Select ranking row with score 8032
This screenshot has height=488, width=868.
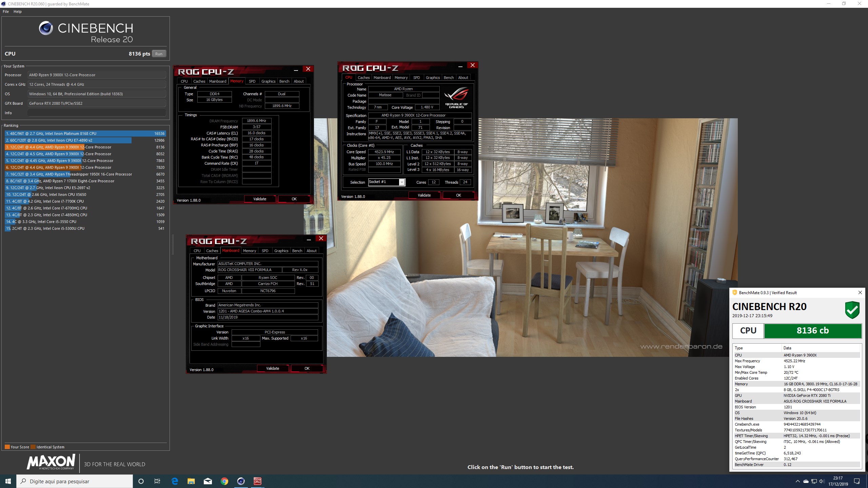tap(85, 154)
